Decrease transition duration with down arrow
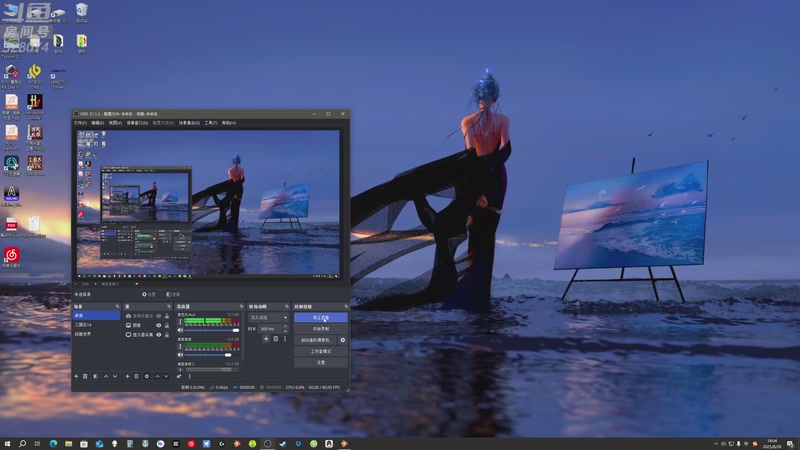This screenshot has width=800, height=450. coord(285,331)
